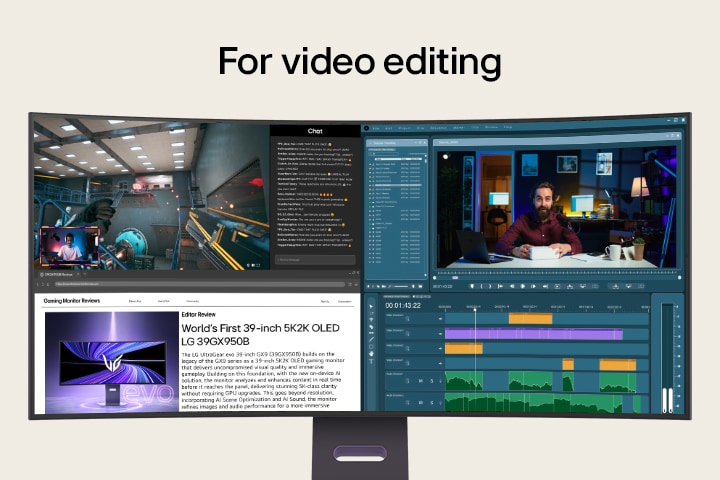Open World's First 39-inch 5K2K OLED headline
Screen dimensions: 720x480
click(260, 335)
